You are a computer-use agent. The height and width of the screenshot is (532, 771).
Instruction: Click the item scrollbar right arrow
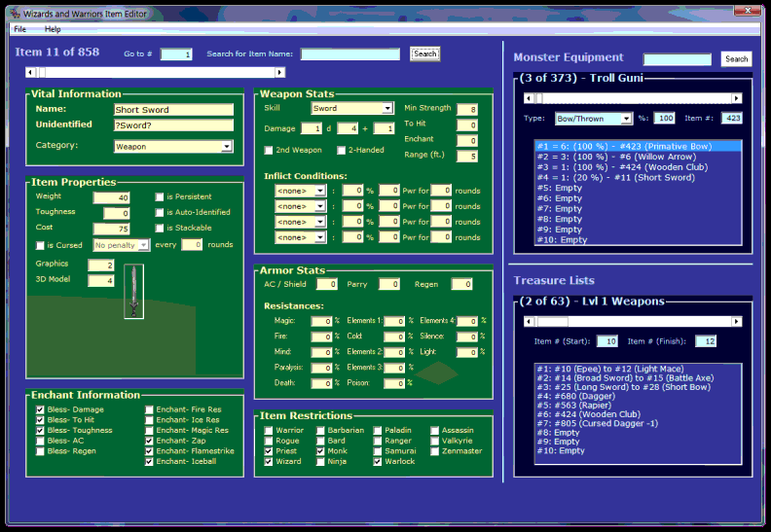click(x=279, y=72)
